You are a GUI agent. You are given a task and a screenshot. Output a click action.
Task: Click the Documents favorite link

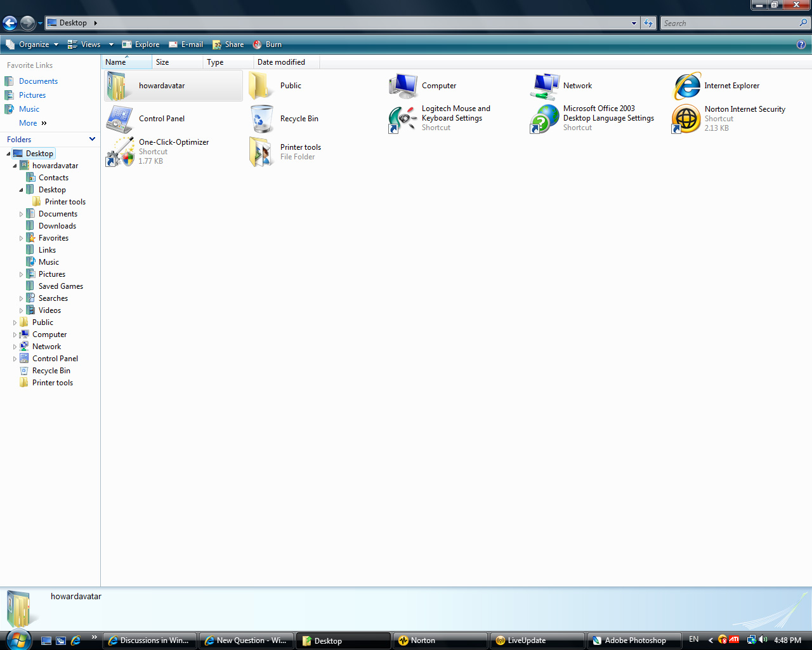[37, 81]
